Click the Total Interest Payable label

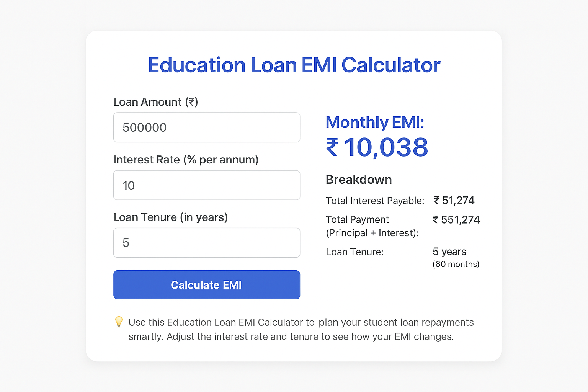[x=375, y=201]
